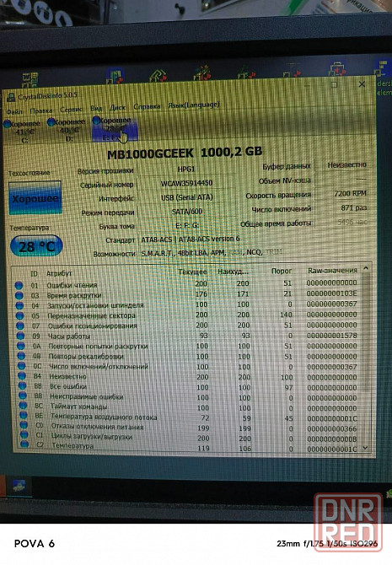Select the Переназначенные сектора row
This screenshot has width=392, height=565.
[186, 315]
